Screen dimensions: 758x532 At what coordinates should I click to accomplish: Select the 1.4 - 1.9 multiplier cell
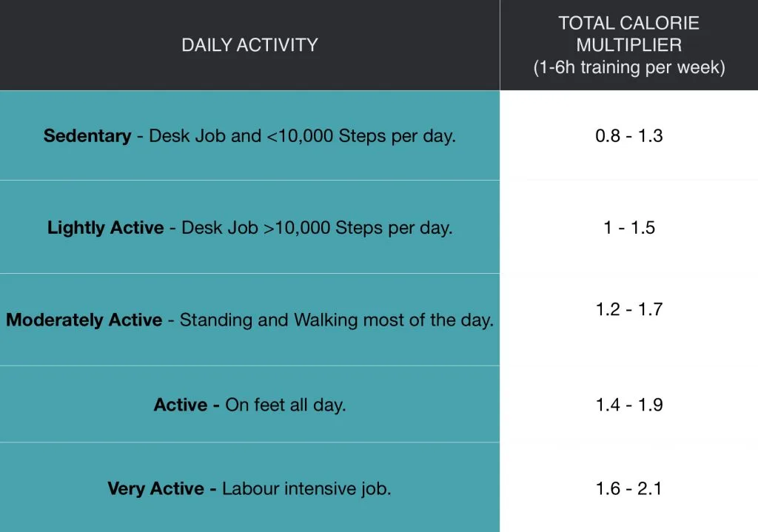point(629,405)
